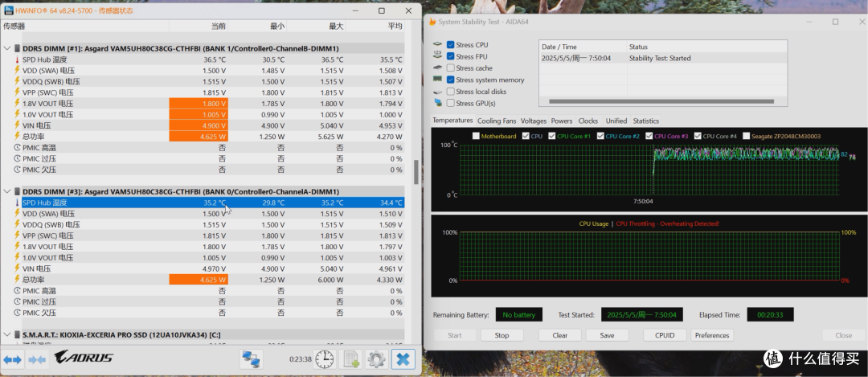Click the RAM module icon beside Stress system memory

[x=438, y=80]
